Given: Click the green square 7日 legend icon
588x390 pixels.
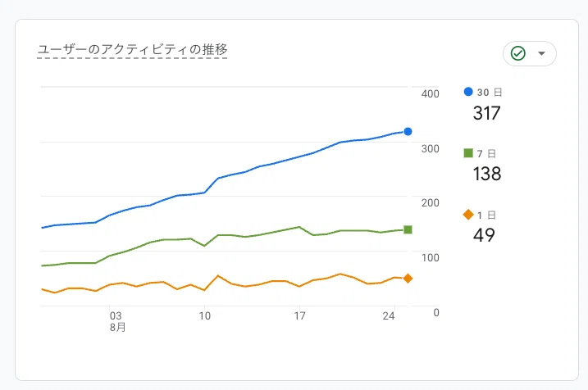Looking at the screenshot, I should pyautogui.click(x=468, y=153).
